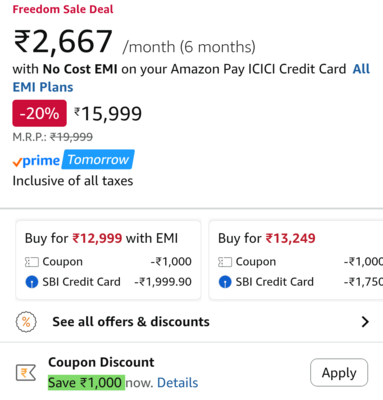Apply the ₹1,000 coupon discount

pos(339,372)
